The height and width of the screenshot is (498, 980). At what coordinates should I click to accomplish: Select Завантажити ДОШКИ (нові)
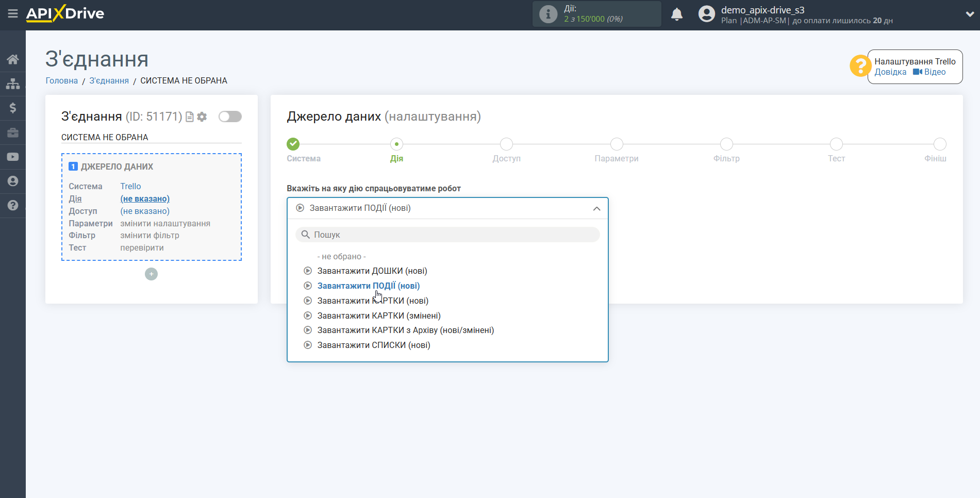tap(372, 271)
